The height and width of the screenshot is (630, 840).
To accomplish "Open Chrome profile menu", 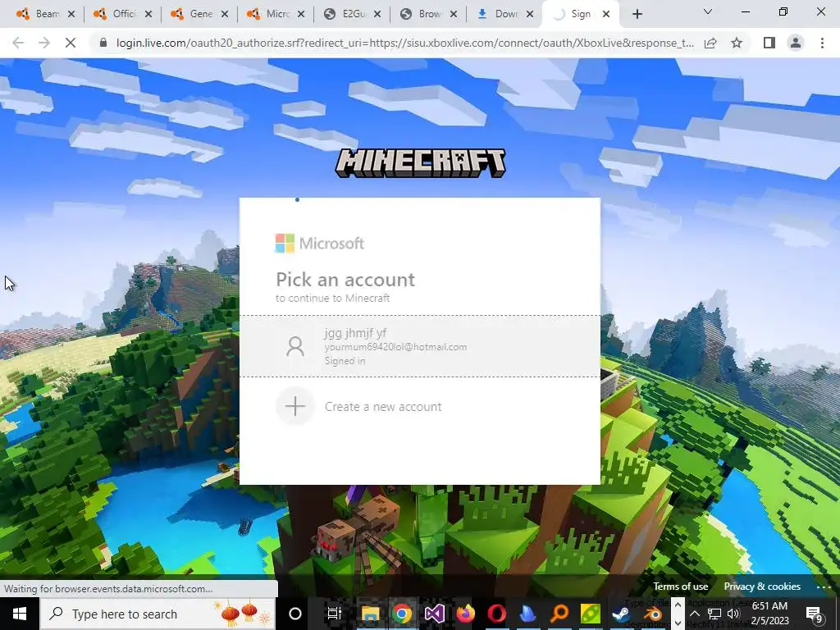I will pyautogui.click(x=796, y=43).
